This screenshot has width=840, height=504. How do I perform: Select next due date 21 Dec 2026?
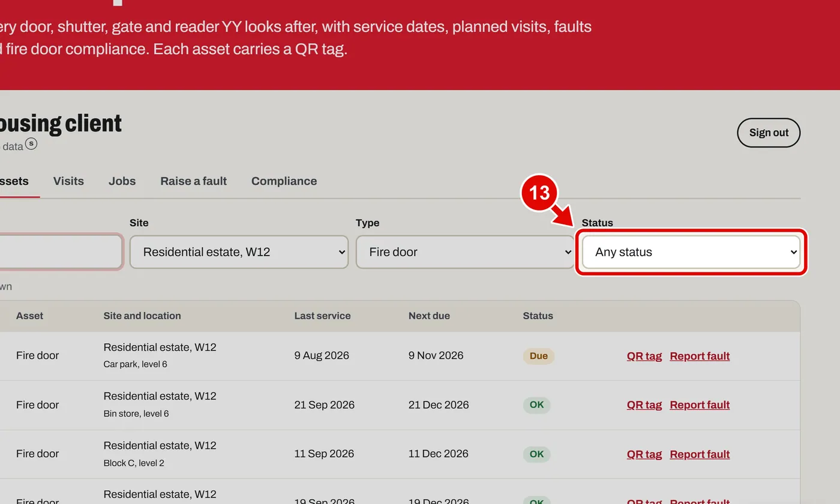coord(439,405)
